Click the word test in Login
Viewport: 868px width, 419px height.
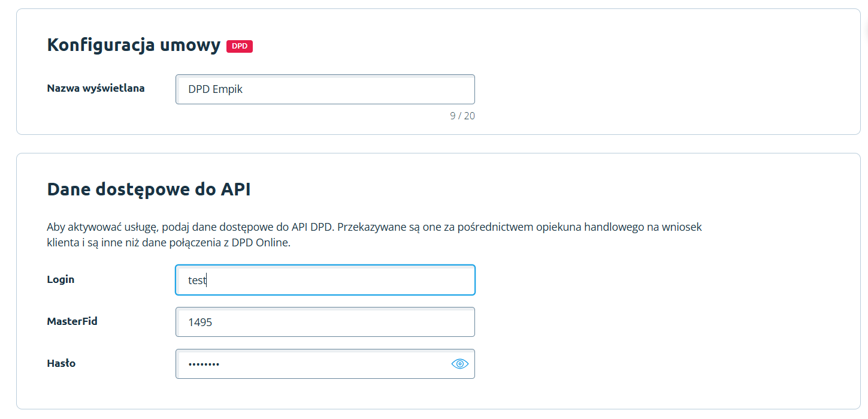coord(196,280)
